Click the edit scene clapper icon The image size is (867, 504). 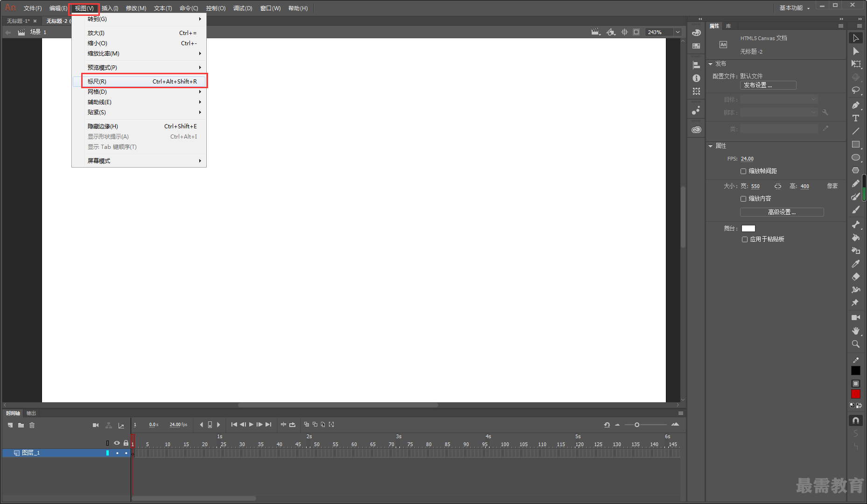point(595,32)
